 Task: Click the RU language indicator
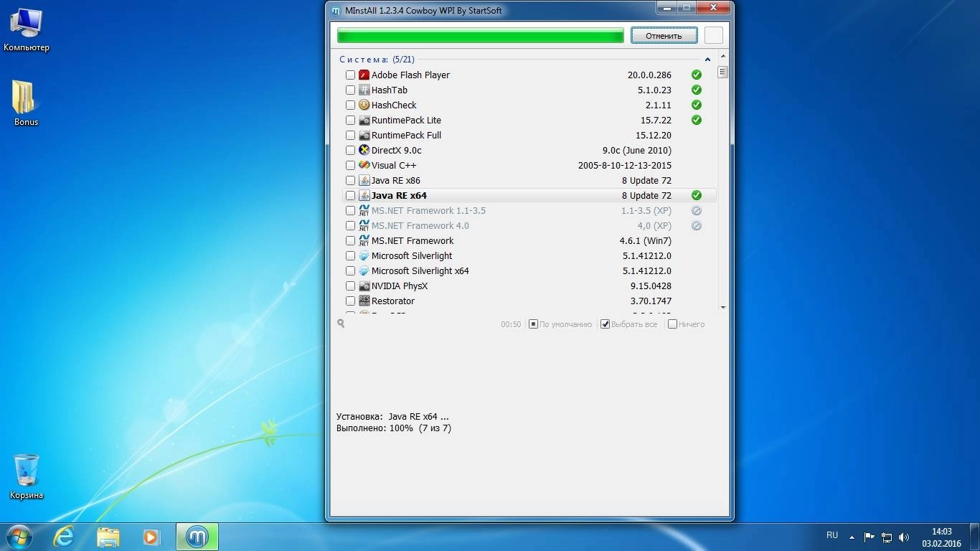click(832, 535)
